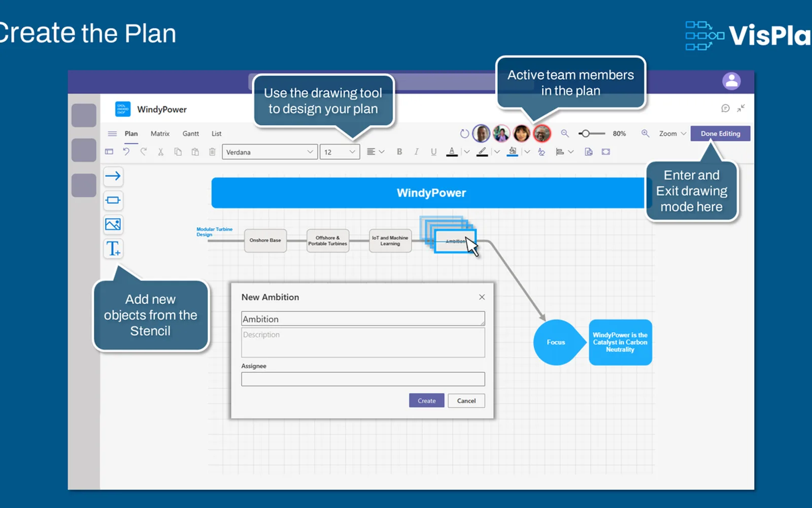This screenshot has width=812, height=508.
Task: Click the zoom level slider handle
Action: click(x=586, y=134)
